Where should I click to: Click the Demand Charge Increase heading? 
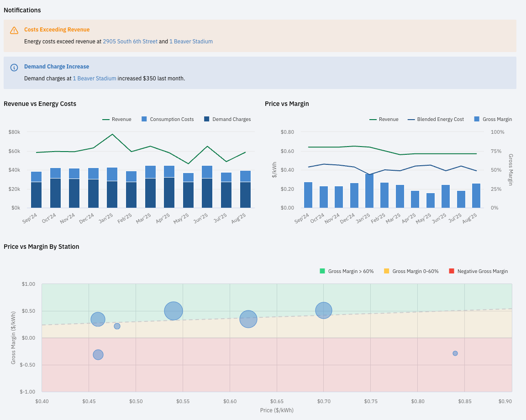click(x=56, y=66)
